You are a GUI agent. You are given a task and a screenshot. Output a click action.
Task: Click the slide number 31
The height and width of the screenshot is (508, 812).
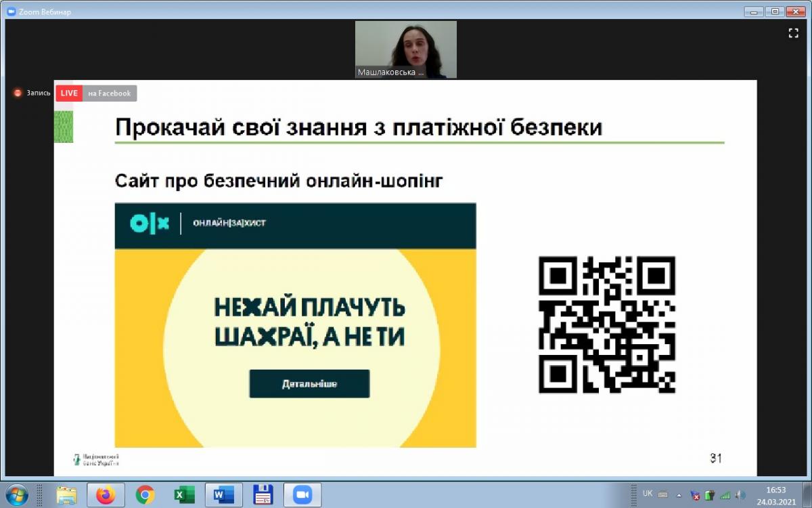tap(716, 459)
